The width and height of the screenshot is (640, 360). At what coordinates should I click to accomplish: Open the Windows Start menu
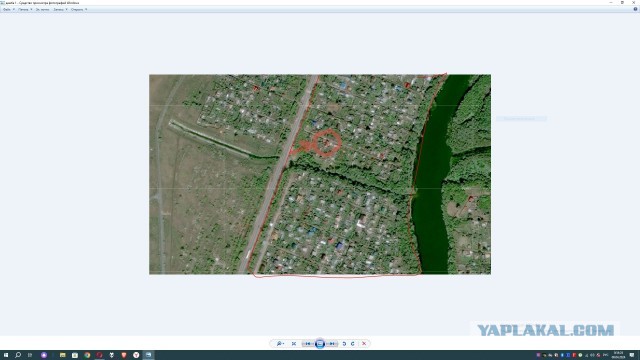pyautogui.click(x=6, y=355)
